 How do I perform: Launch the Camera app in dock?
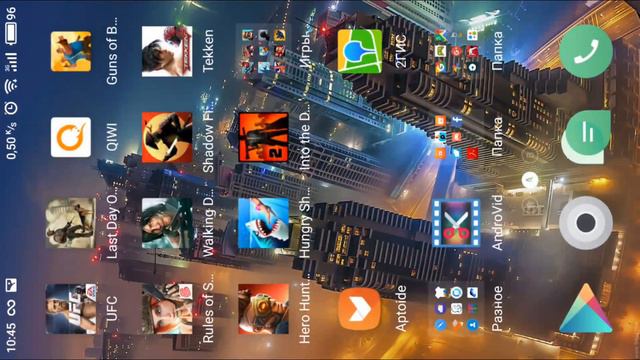click(x=586, y=223)
